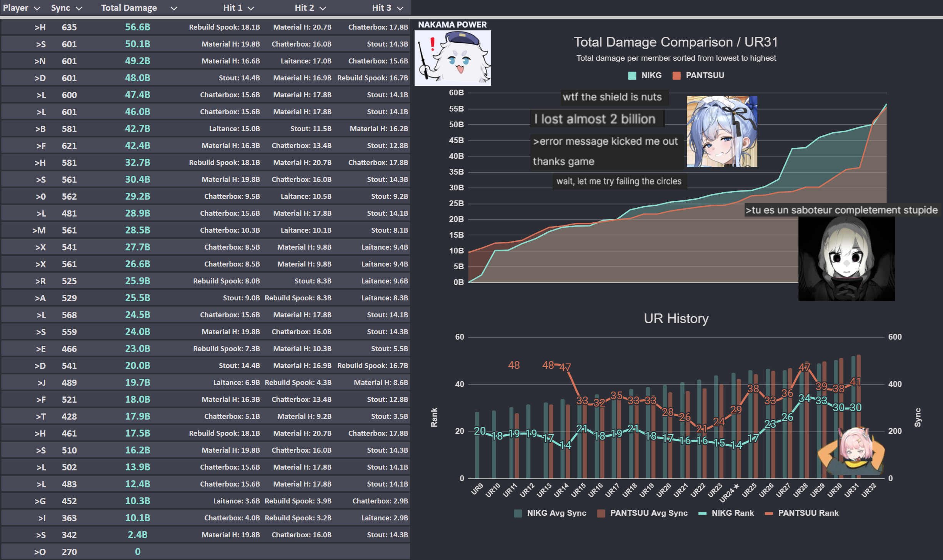Click the NIKG Rank legend line marker
Image resolution: width=943 pixels, height=560 pixels.
point(702,513)
